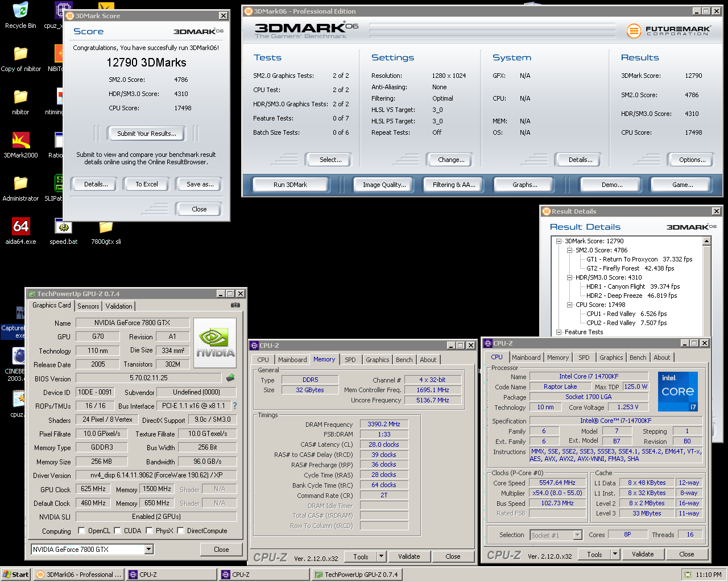Click the GT1 - Return To Proxycon result row
Image resolution: width=728 pixels, height=582 pixels.
[639, 259]
